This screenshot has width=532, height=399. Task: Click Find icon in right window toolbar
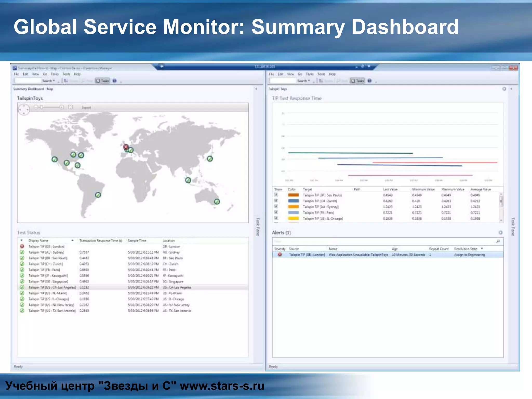click(x=339, y=81)
